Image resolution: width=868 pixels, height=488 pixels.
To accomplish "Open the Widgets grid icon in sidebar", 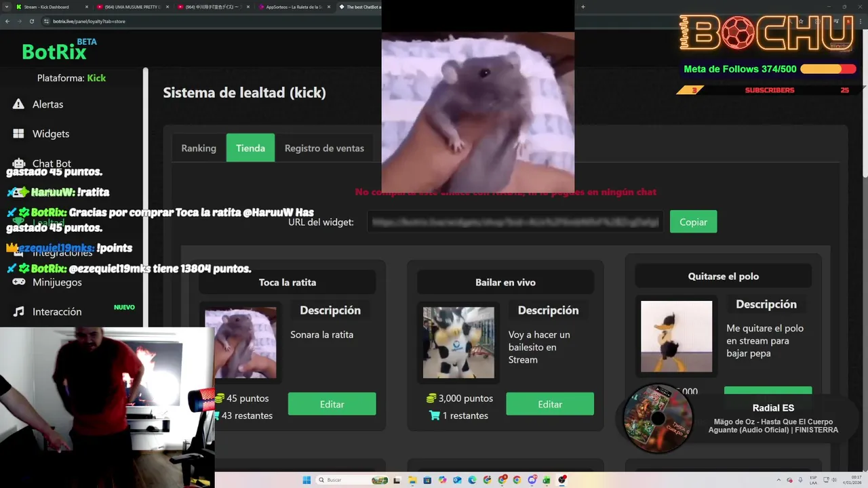I will [18, 134].
